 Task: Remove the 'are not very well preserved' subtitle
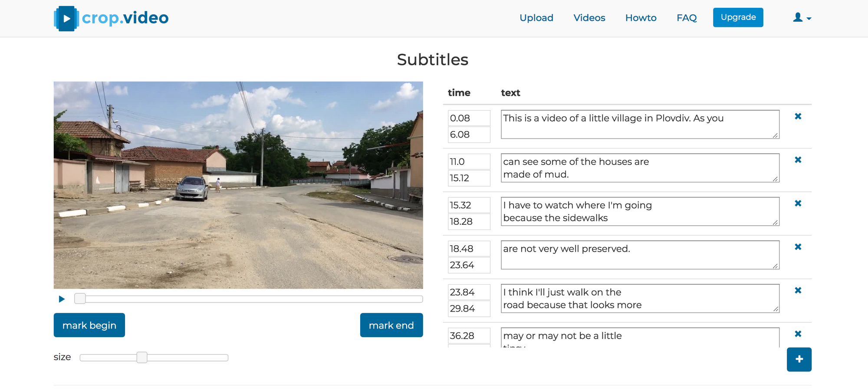tap(798, 247)
